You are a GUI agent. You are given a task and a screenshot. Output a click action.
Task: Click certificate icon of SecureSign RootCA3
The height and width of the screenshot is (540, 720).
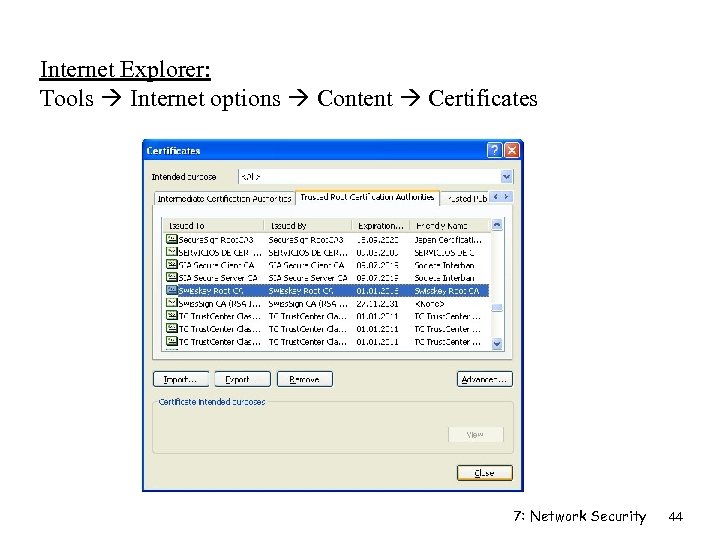click(x=171, y=239)
